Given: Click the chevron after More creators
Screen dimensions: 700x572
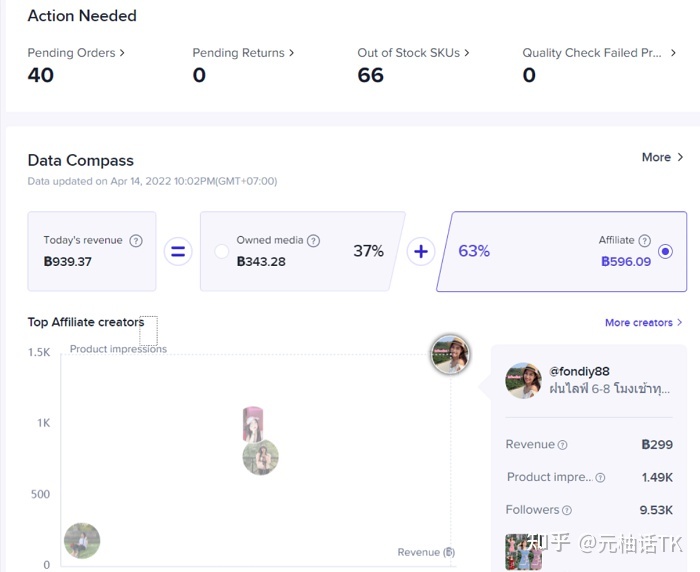Looking at the screenshot, I should click(x=679, y=322).
